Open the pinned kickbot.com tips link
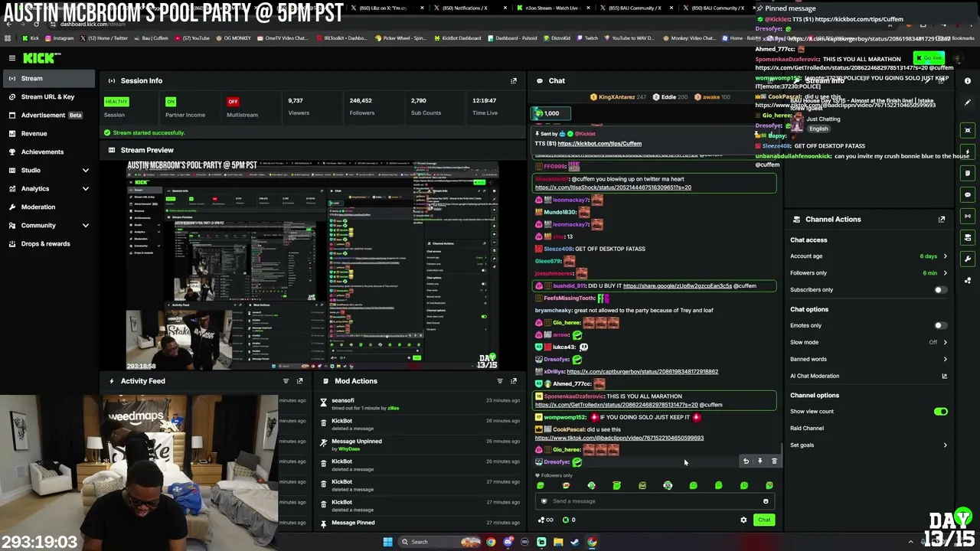The height and width of the screenshot is (551, 980). pyautogui.click(x=599, y=144)
